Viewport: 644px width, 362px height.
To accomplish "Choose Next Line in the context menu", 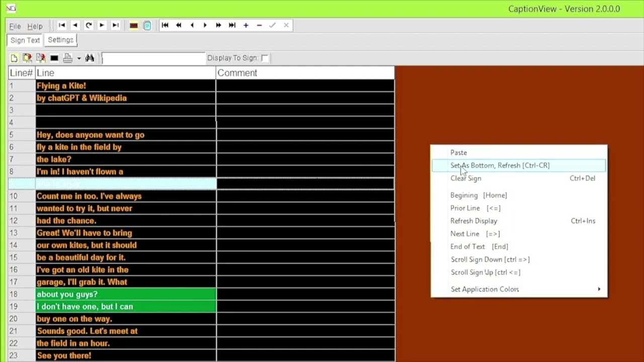I will tap(519, 234).
